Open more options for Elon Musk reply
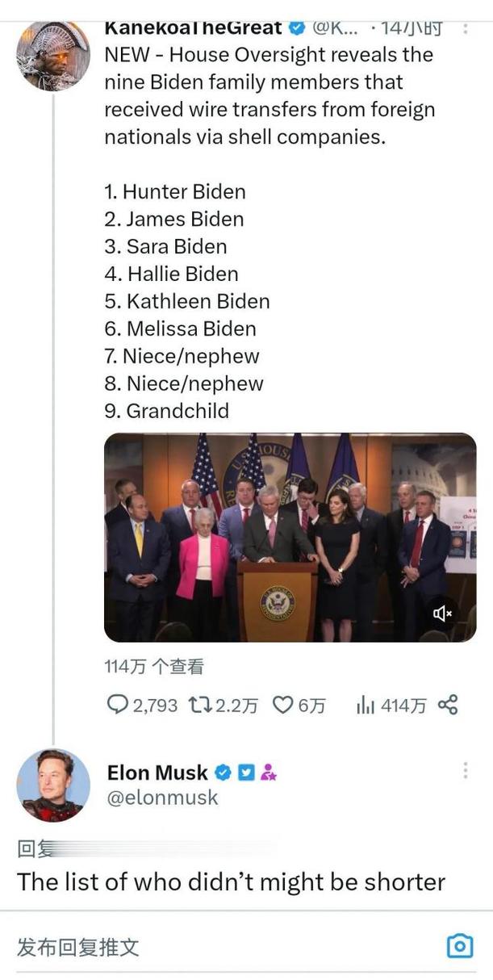The width and height of the screenshot is (493, 980). pyautogui.click(x=466, y=771)
